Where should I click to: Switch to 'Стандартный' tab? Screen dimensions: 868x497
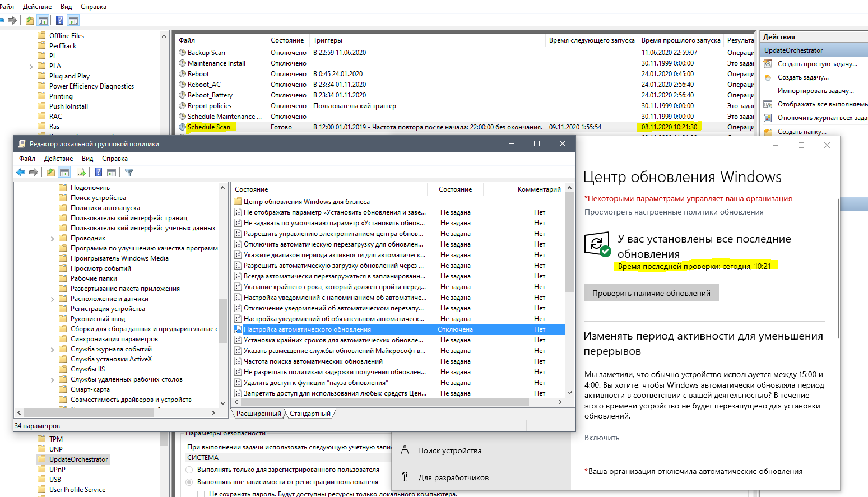[310, 414]
